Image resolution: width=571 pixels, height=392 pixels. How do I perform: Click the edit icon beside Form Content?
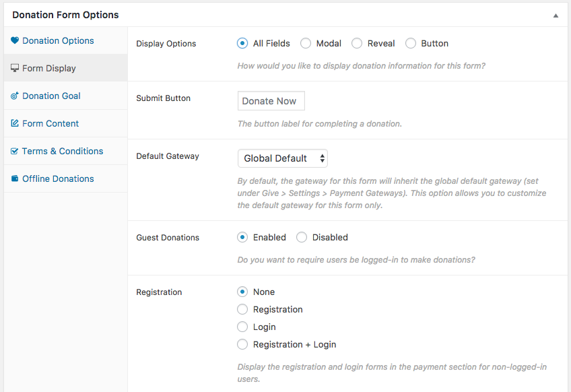click(x=15, y=123)
